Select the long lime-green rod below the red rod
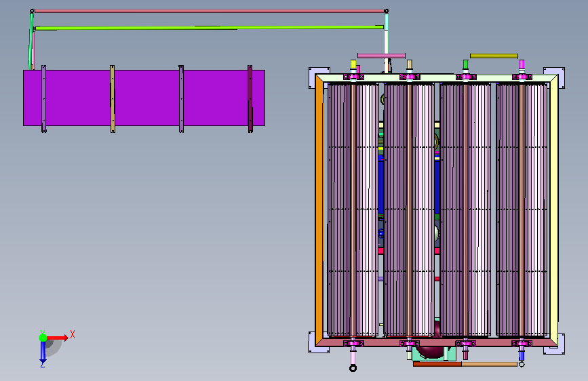The image size is (588, 381). click(210, 28)
